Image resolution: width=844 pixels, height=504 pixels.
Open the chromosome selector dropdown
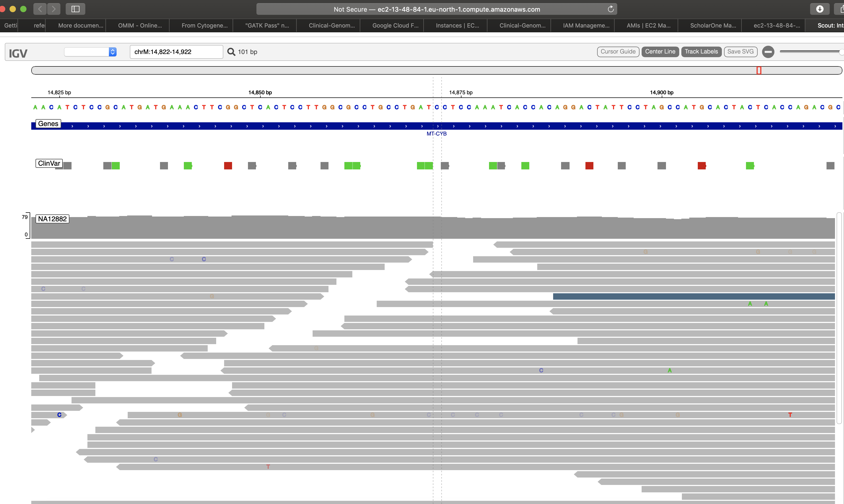coord(90,52)
